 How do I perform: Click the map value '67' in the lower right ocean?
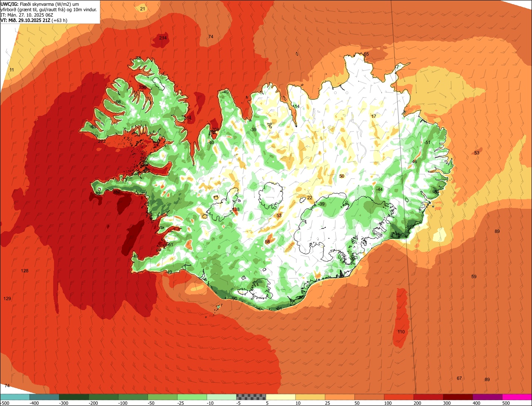[459, 378]
